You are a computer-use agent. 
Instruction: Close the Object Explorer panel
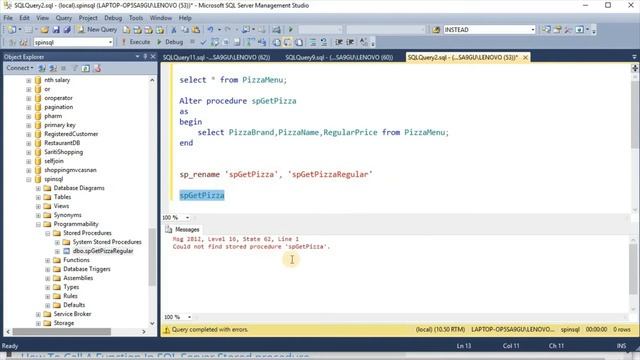(153, 57)
